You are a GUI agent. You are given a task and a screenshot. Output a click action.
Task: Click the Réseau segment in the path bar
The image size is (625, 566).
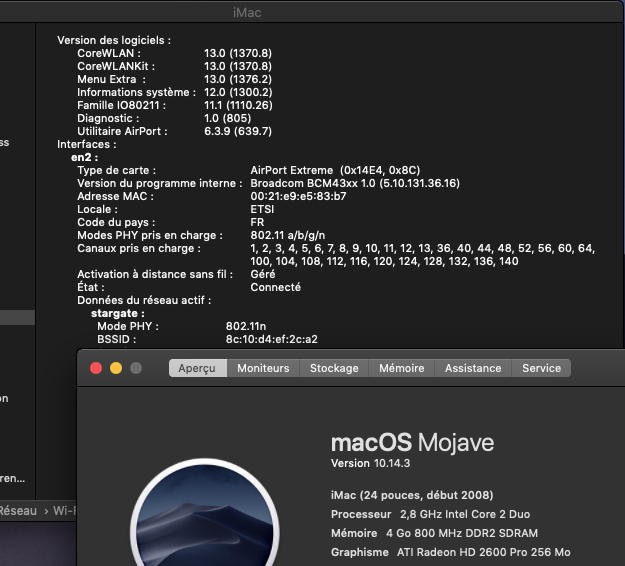[18, 511]
